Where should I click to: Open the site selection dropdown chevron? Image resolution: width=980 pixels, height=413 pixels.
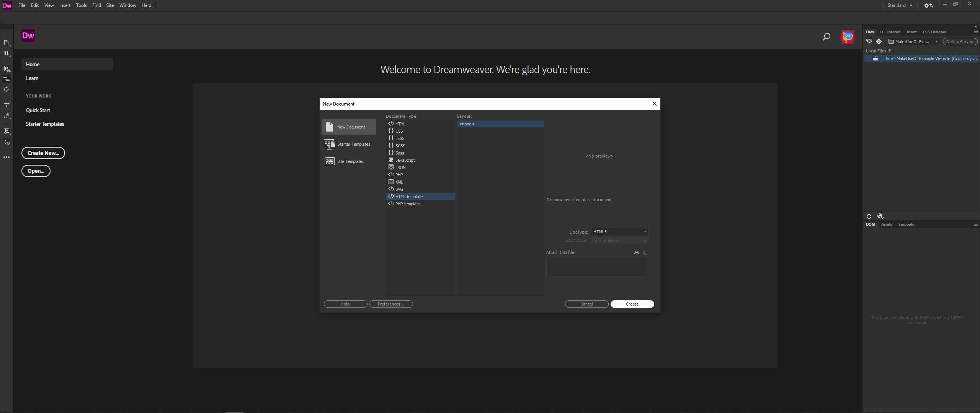938,42
